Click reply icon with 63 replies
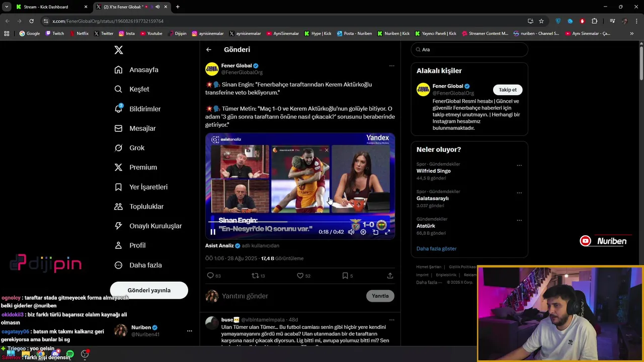644x362 pixels. [x=214, y=276]
